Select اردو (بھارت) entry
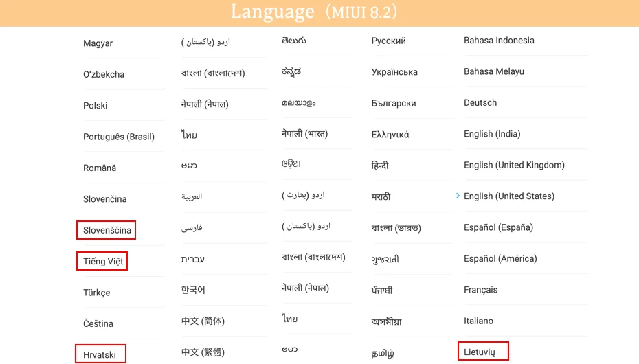Image resolution: width=639 pixels, height=364 pixels. pos(303,195)
